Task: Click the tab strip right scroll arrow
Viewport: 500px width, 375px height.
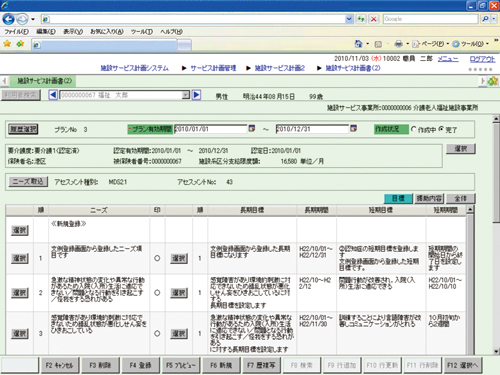Action: pos(482,81)
